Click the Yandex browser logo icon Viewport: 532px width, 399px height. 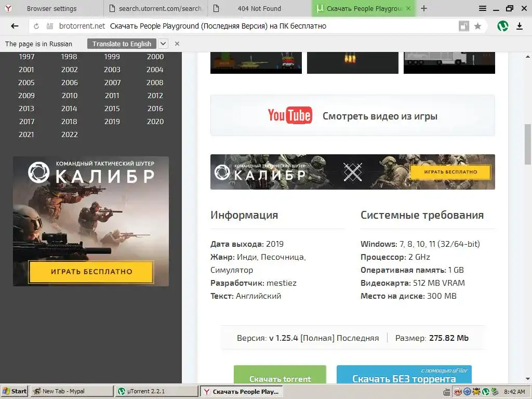click(x=8, y=8)
